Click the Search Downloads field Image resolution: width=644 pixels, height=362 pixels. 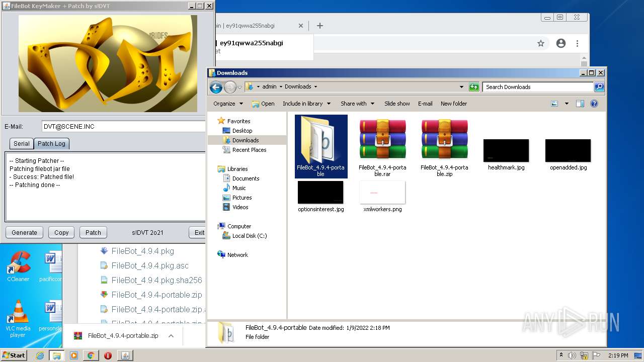point(538,87)
